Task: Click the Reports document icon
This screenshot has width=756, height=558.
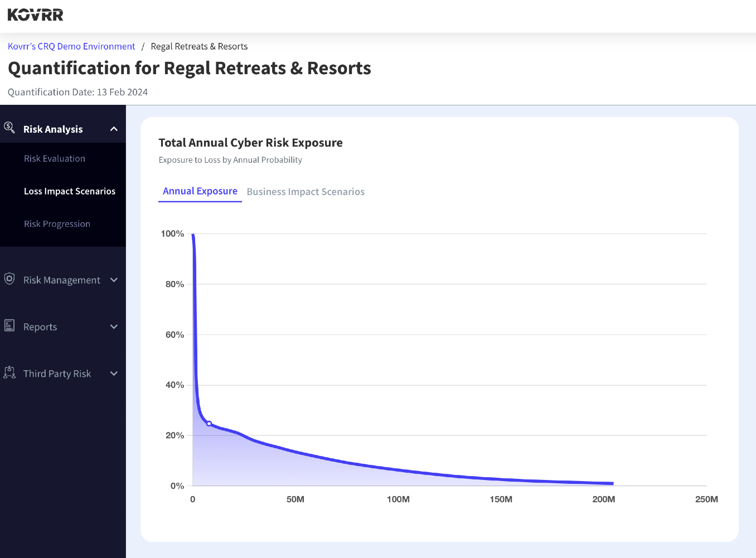Action: [9, 326]
